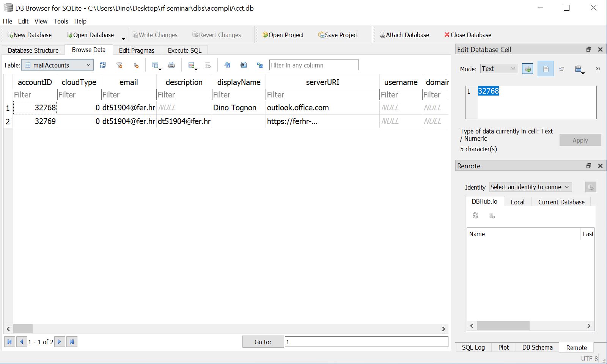Click the Close Database toolbar button
607x364 pixels.
(467, 35)
